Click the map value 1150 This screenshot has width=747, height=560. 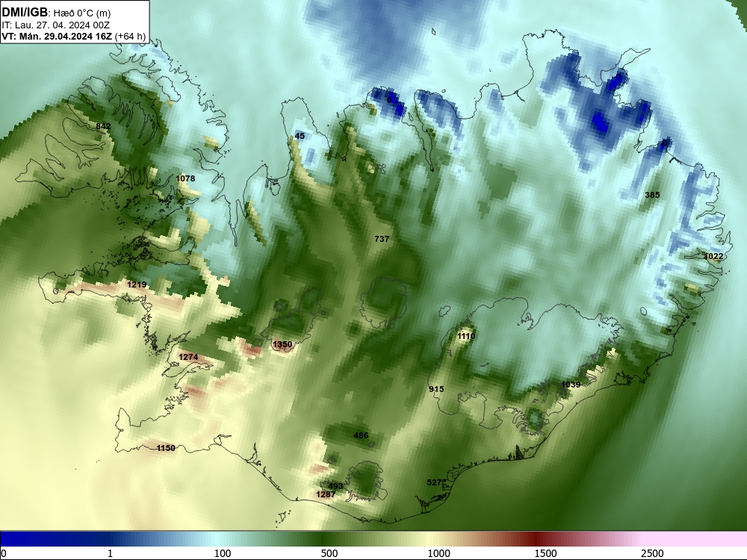[x=166, y=448]
